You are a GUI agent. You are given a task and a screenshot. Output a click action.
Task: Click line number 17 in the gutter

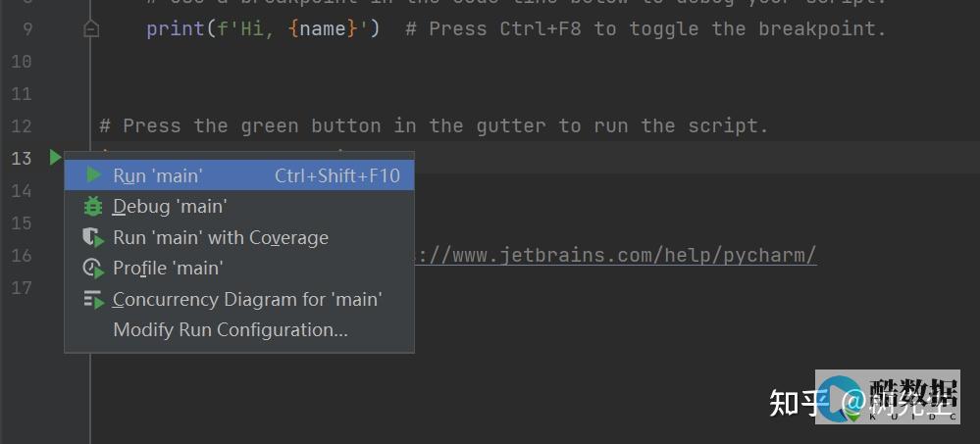pyautogui.click(x=22, y=288)
